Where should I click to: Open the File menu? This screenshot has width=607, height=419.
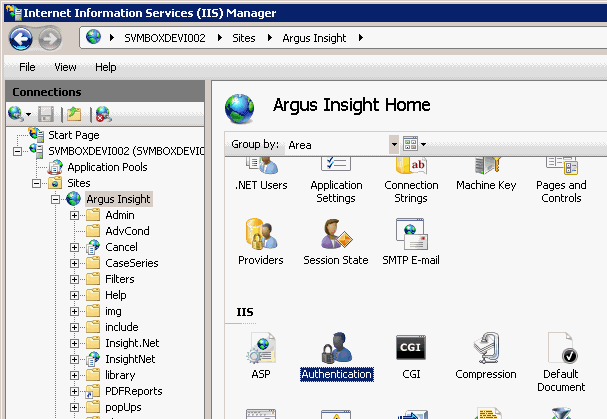click(27, 67)
